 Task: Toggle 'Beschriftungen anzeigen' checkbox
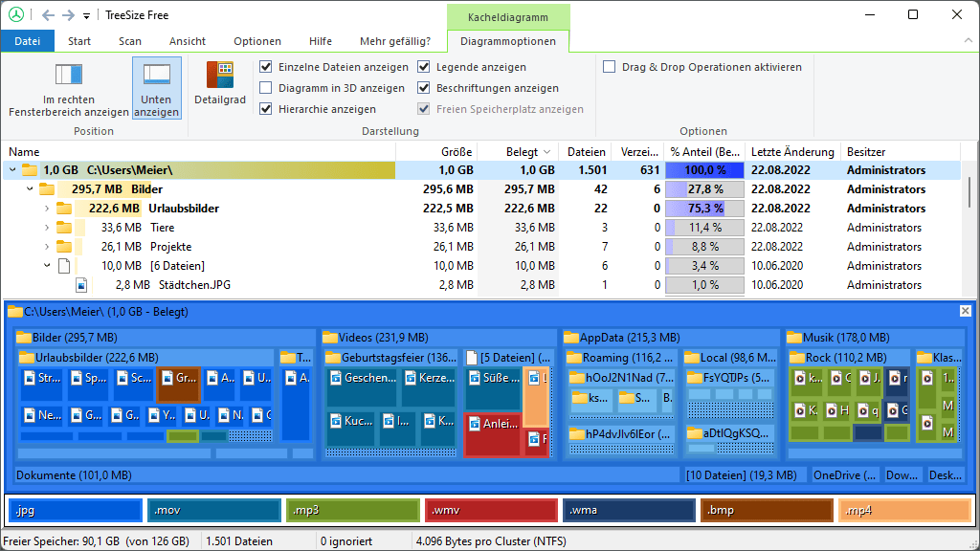click(424, 88)
